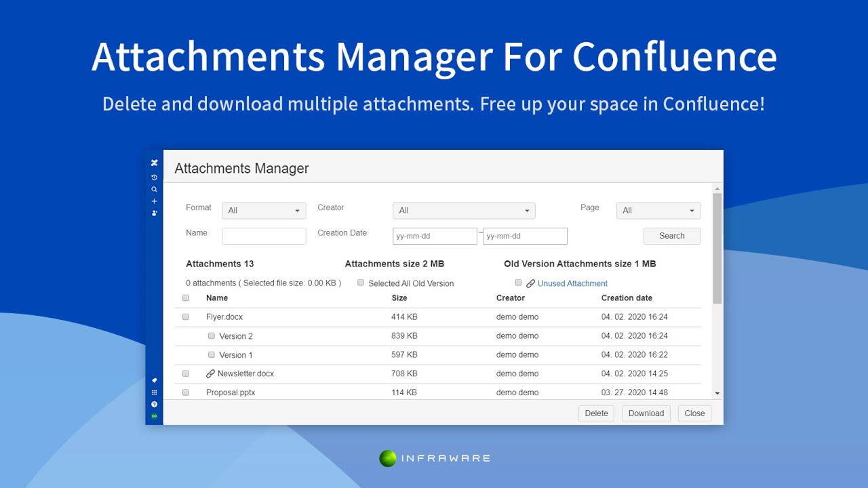Image resolution: width=868 pixels, height=488 pixels.
Task: Click the link icon beside Unused Attachment
Action: (530, 284)
